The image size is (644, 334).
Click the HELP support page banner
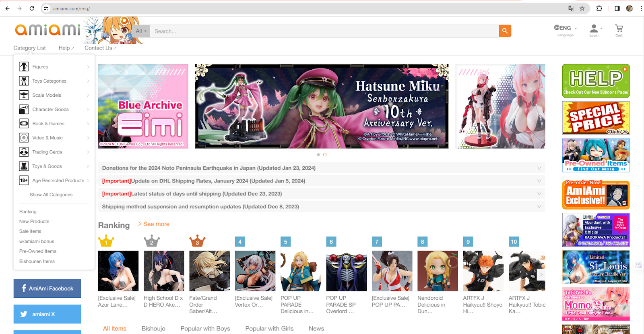coord(596,81)
